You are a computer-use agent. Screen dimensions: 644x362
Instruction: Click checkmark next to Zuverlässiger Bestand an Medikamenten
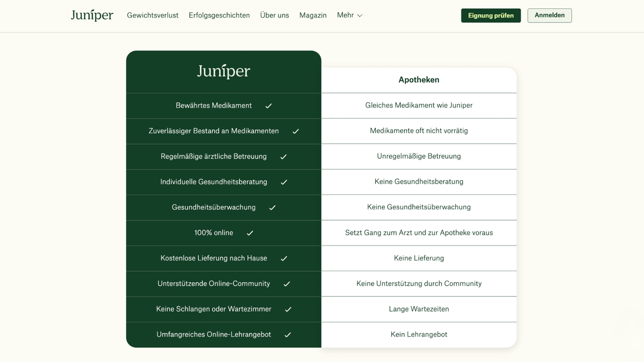coord(295,131)
